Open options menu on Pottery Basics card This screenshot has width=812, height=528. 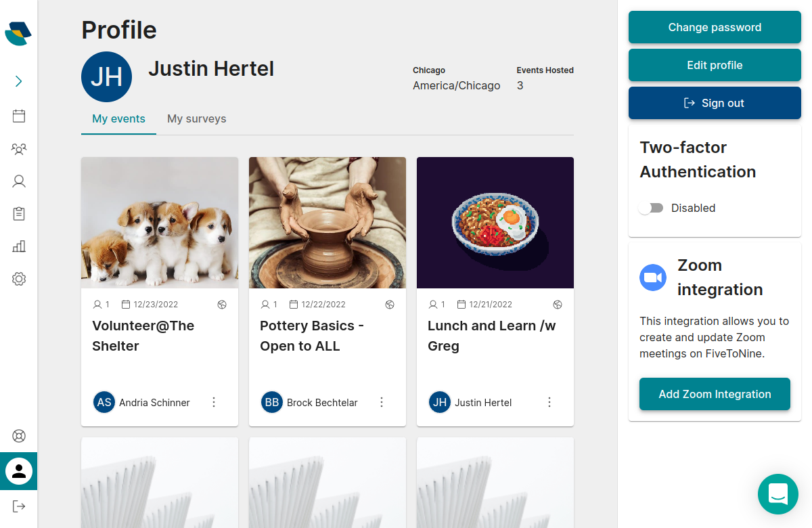click(x=382, y=402)
